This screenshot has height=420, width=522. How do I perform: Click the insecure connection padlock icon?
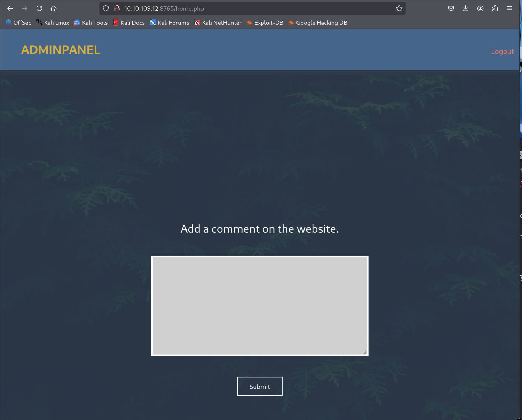[117, 8]
